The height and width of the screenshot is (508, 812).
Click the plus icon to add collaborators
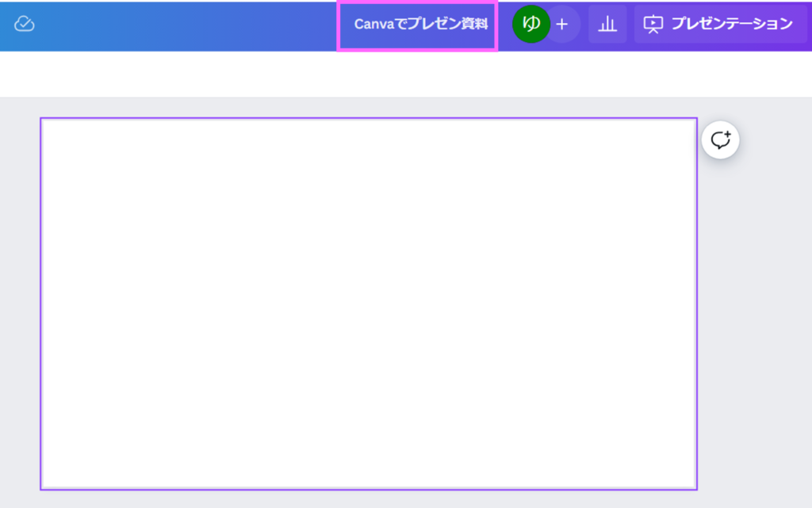[562, 24]
